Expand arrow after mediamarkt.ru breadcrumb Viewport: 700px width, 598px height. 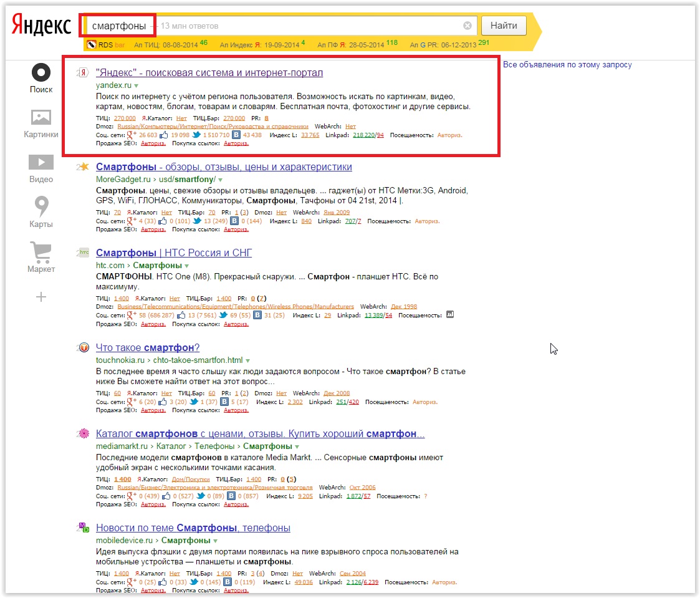click(297, 446)
